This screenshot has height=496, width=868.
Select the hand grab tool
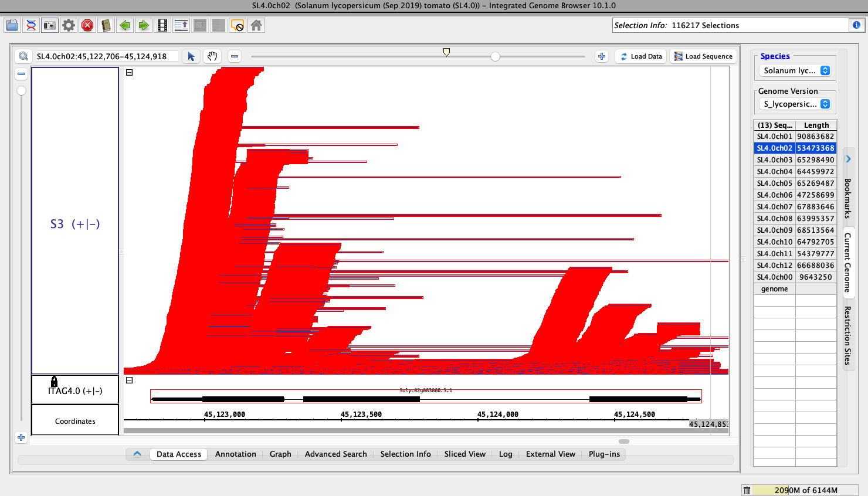pos(212,56)
